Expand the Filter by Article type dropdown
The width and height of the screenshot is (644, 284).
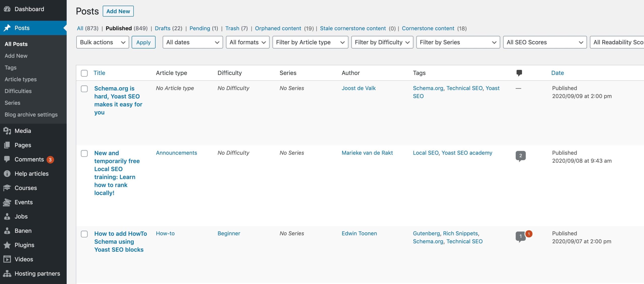click(310, 42)
